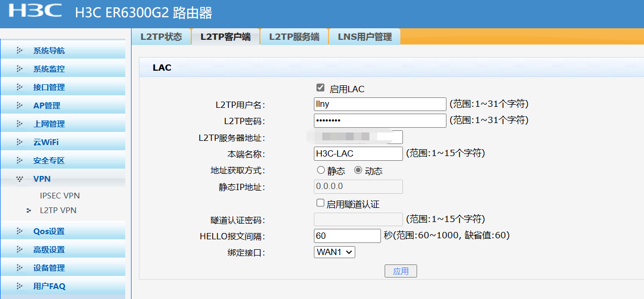Viewport: 644px width, 299px height.
Task: Click the LAC section header text
Action: point(162,68)
